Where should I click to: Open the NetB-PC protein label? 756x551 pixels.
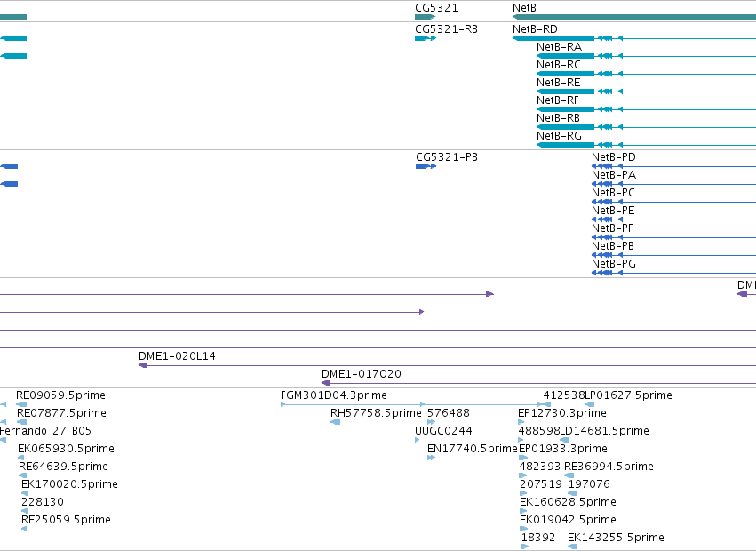613,193
